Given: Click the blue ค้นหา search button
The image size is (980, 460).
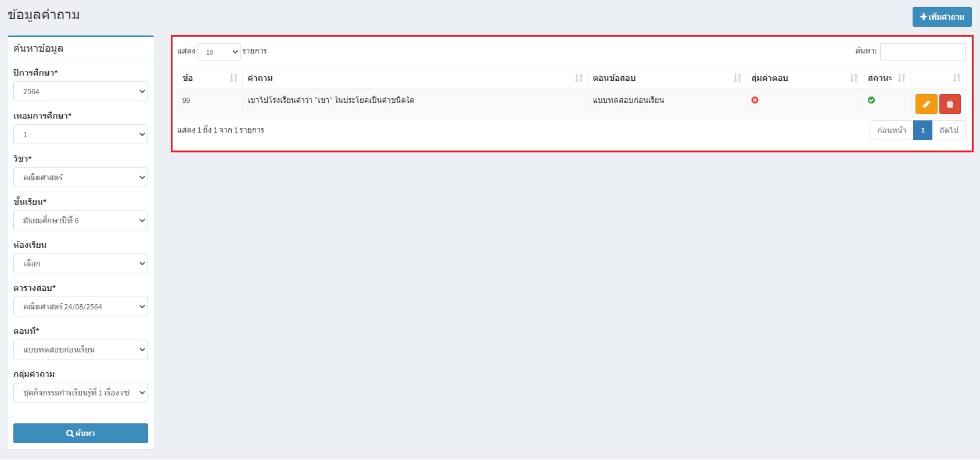Looking at the screenshot, I should [81, 433].
